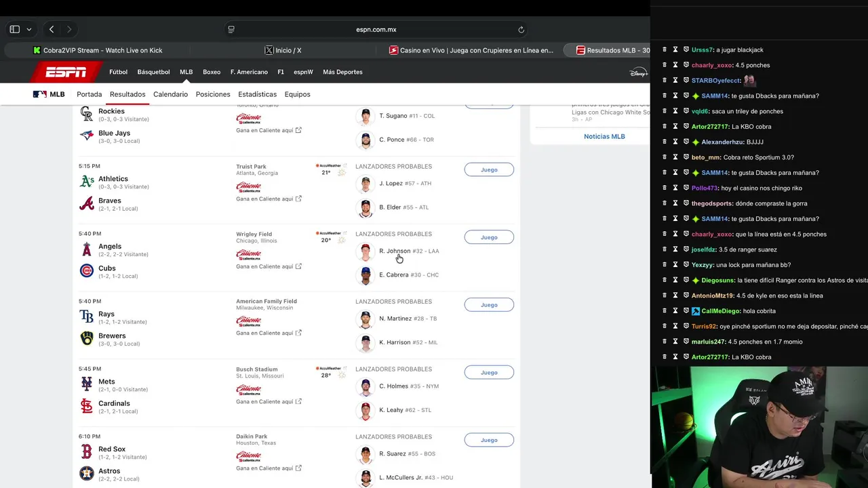
Task: Go back with the browser back arrow
Action: pyautogui.click(x=52, y=29)
